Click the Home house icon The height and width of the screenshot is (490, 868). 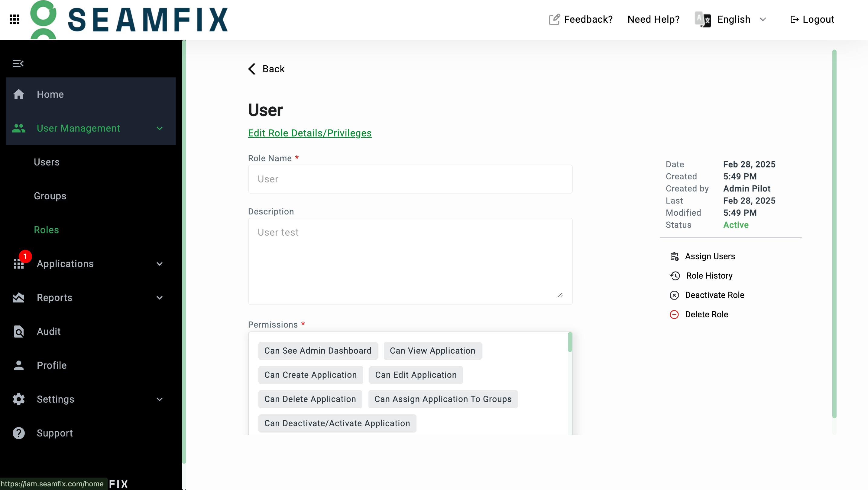pyautogui.click(x=18, y=94)
